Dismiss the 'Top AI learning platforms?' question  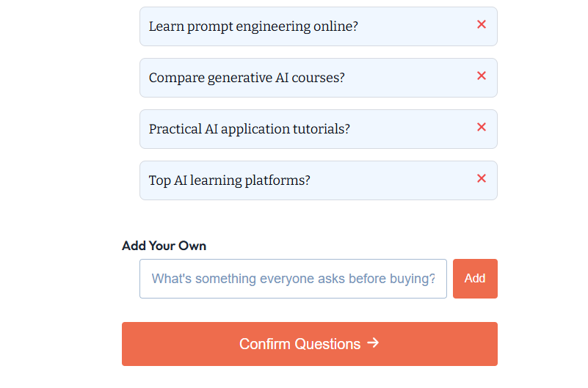pos(482,178)
